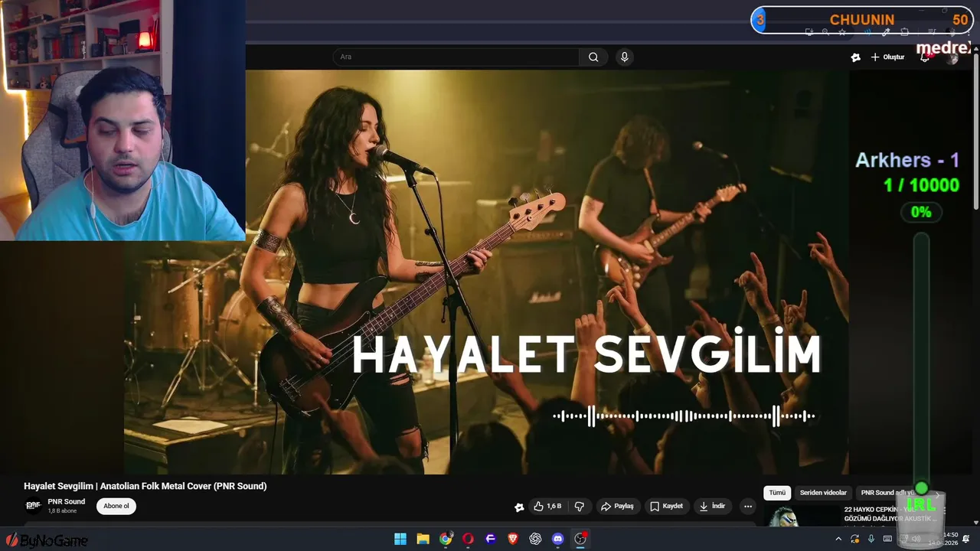Open the 22 HAYKO CEPKİN video title
The height and width of the screenshot is (551, 980).
(x=890, y=514)
